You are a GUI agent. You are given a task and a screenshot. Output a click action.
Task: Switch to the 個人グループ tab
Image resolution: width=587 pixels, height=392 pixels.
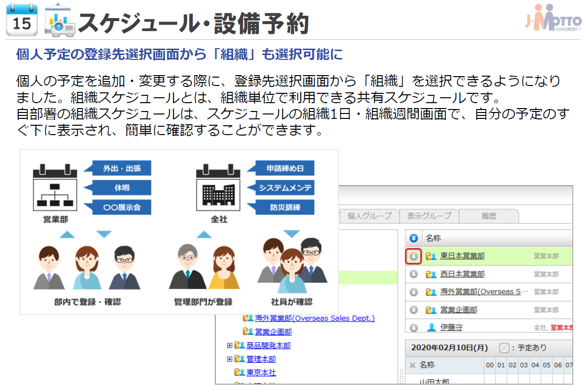(x=369, y=216)
